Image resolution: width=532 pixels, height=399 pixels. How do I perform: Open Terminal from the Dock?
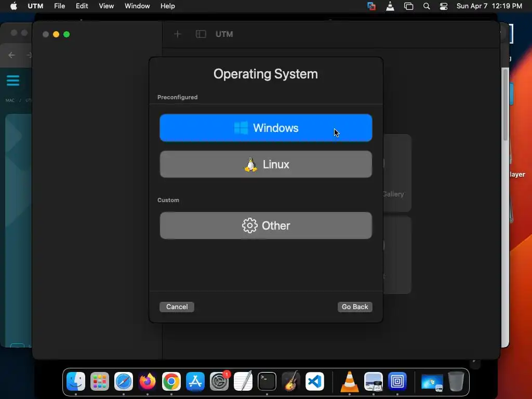(267, 381)
